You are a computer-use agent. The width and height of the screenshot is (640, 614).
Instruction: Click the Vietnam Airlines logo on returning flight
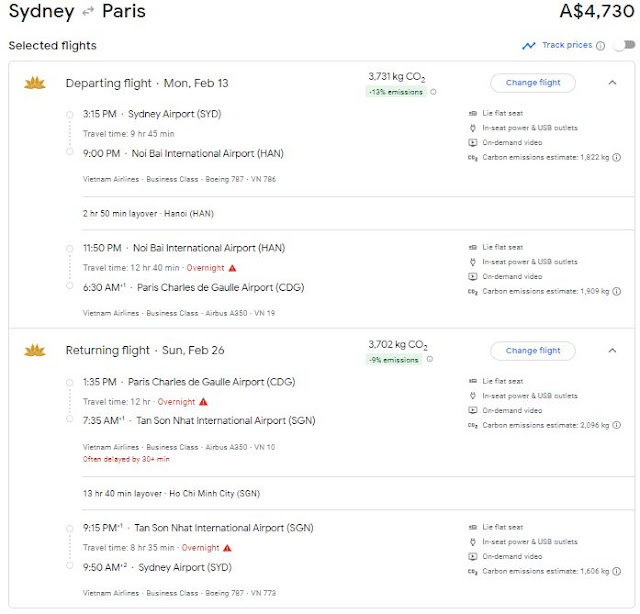[x=35, y=350]
